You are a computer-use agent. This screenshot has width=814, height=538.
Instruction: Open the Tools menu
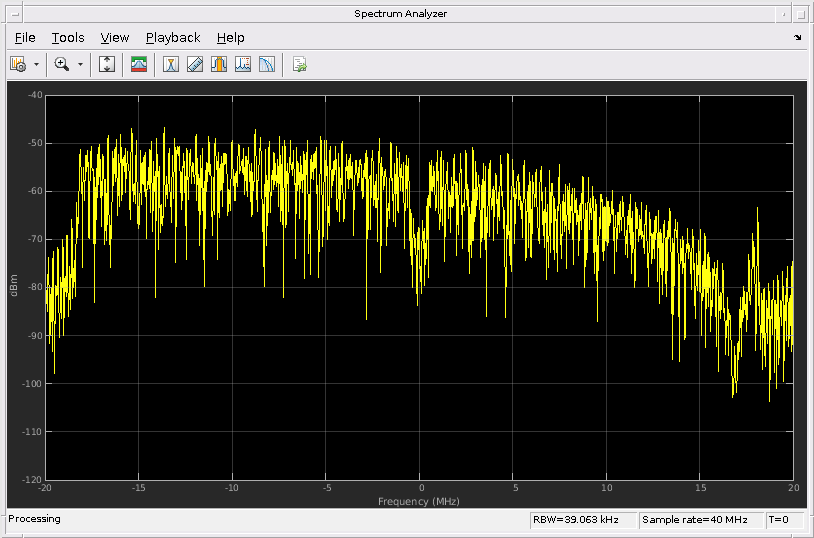(x=68, y=38)
